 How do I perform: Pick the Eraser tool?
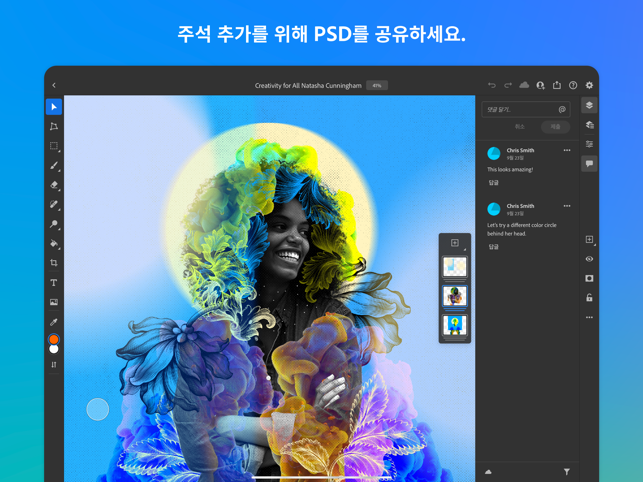click(54, 185)
